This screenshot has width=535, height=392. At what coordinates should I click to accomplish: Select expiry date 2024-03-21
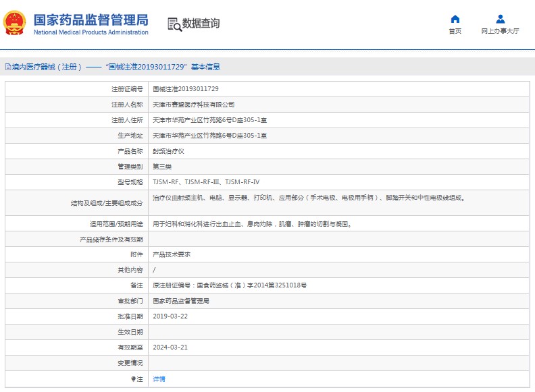coord(170,347)
